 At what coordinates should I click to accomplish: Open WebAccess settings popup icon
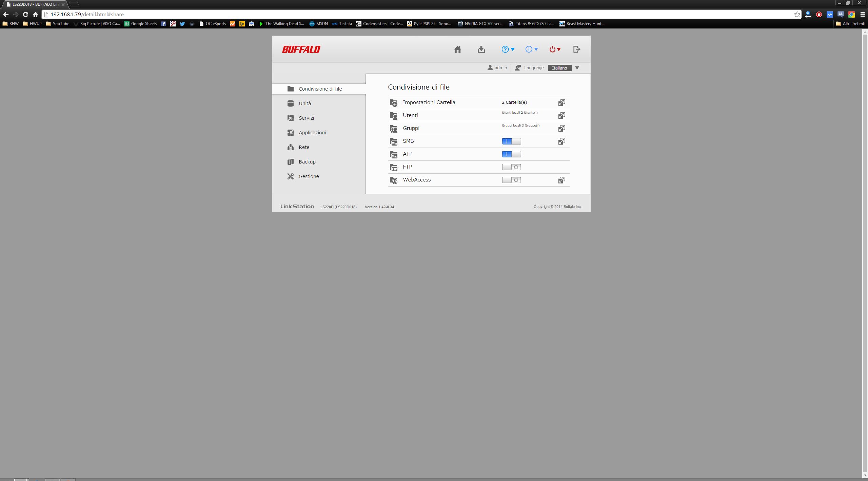click(561, 180)
